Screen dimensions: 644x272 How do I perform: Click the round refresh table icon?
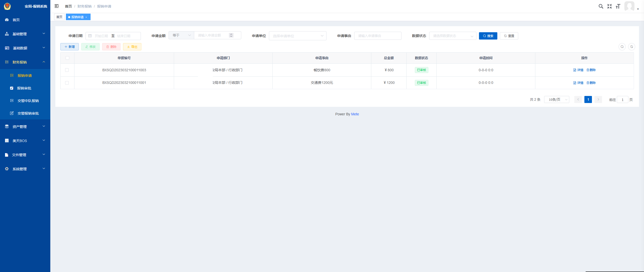pos(632,47)
